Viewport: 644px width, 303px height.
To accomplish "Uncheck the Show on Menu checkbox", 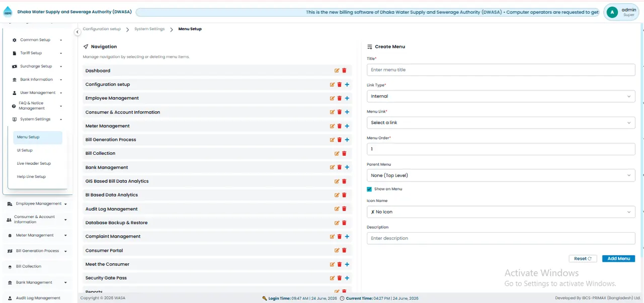I will [x=369, y=189].
